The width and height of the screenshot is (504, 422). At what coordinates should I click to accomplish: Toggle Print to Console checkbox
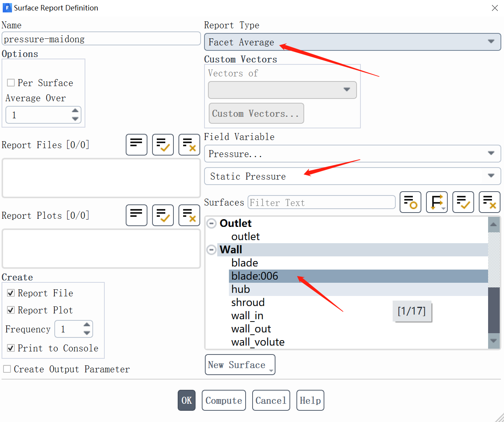point(11,348)
